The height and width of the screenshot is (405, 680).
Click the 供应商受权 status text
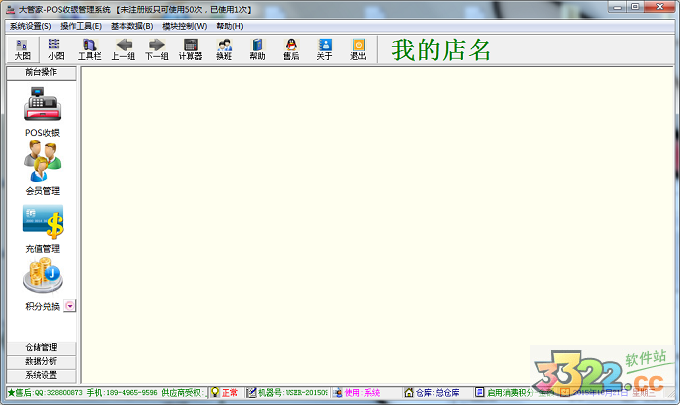(x=182, y=392)
